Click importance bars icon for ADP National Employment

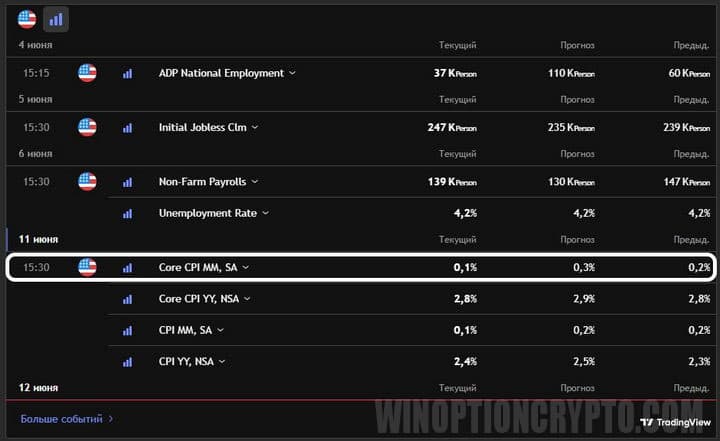pos(127,73)
